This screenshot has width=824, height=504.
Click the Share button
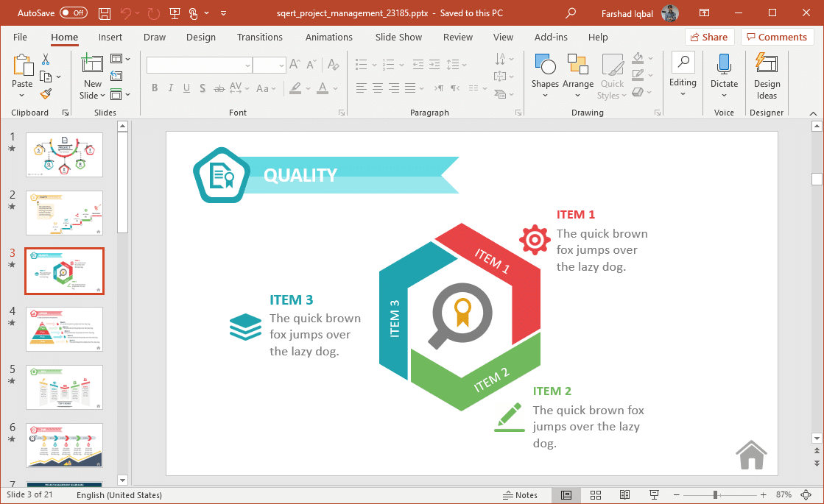coord(709,38)
